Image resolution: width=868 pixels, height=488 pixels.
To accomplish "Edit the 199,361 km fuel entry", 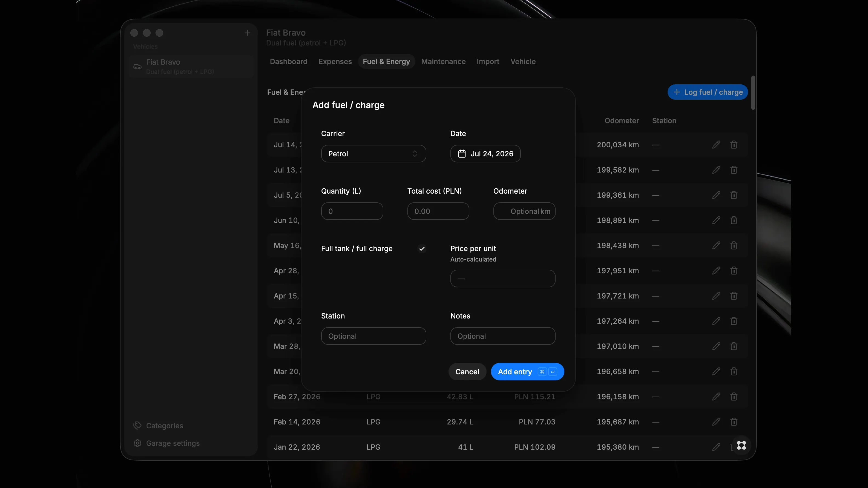I will [716, 195].
